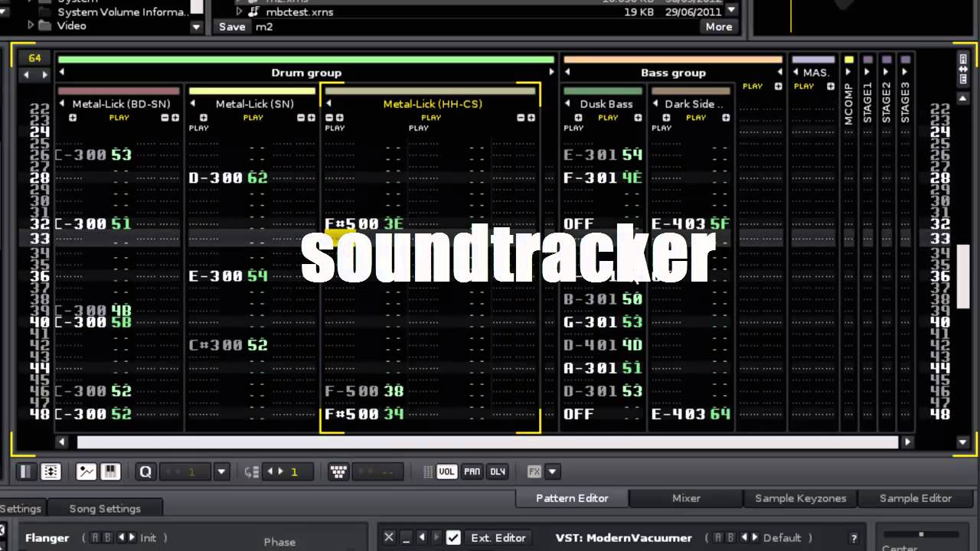The image size is (980, 551).
Task: Collapse the Dusk Bass track
Action: pyautogui.click(x=568, y=103)
